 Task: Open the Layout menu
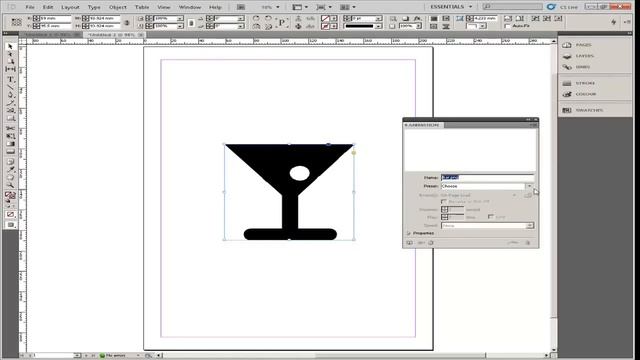click(70, 7)
